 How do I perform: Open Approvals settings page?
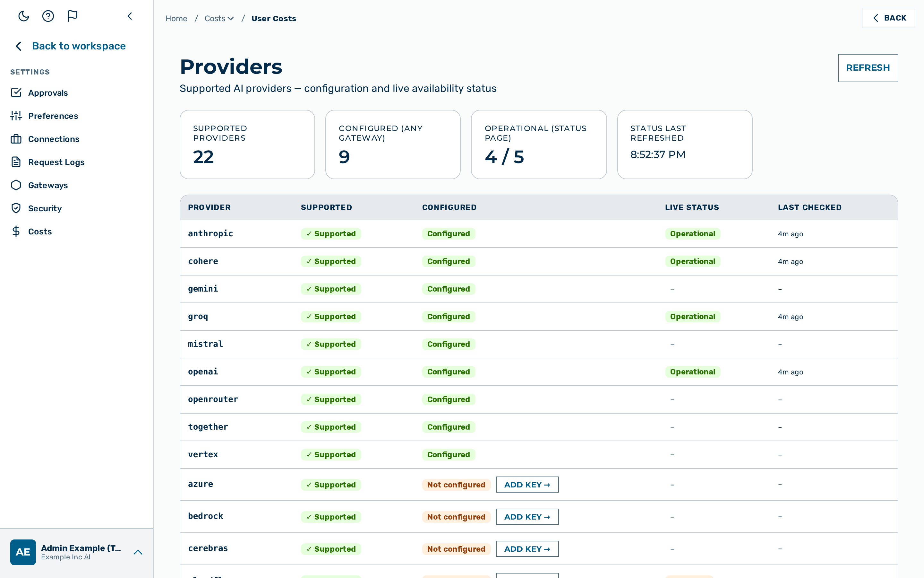48,93
